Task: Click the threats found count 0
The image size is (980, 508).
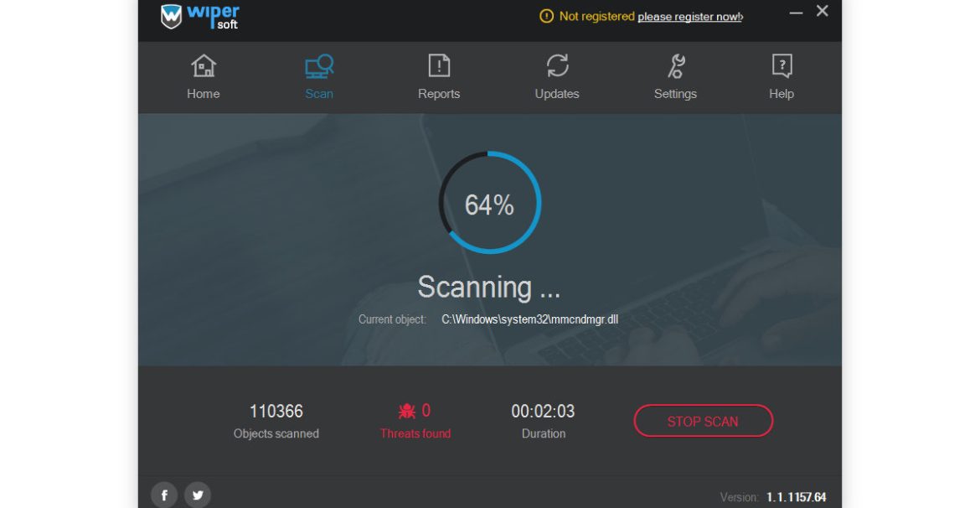Action: 426,411
